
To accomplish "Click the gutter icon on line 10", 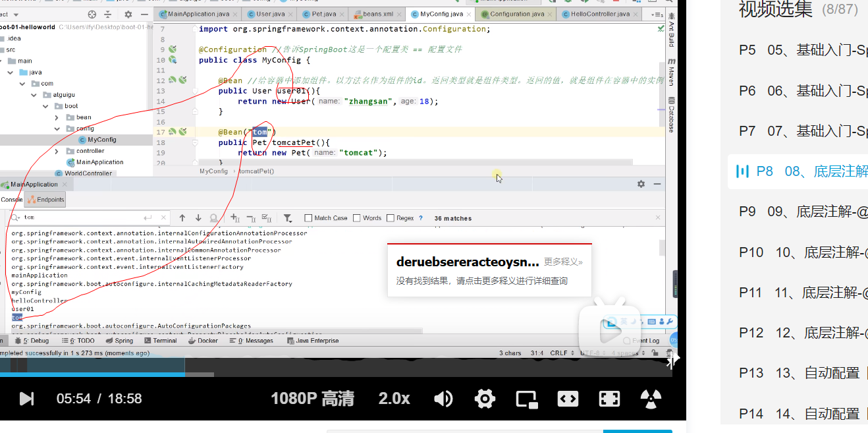I will (173, 60).
